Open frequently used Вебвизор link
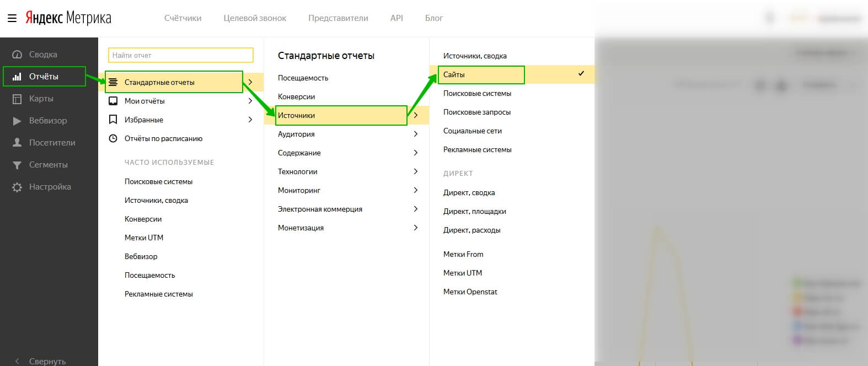The width and height of the screenshot is (868, 366). 141,256
